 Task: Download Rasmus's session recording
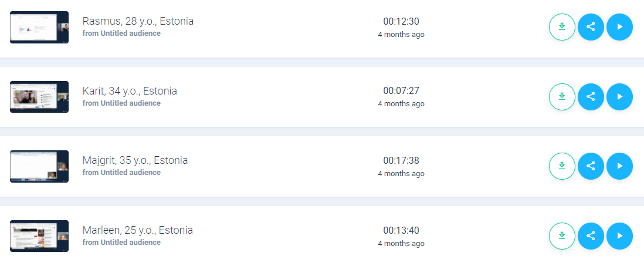click(562, 27)
